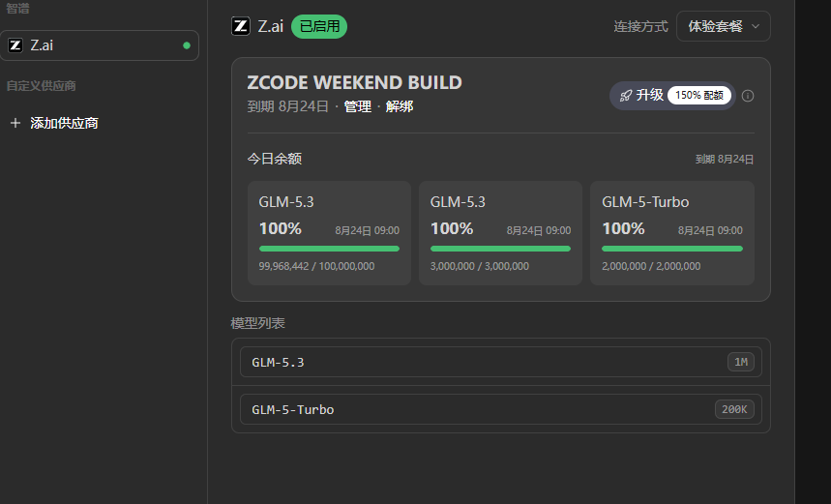The image size is (831, 504).
Task: Click the 解绑 unbind link
Action: (400, 106)
